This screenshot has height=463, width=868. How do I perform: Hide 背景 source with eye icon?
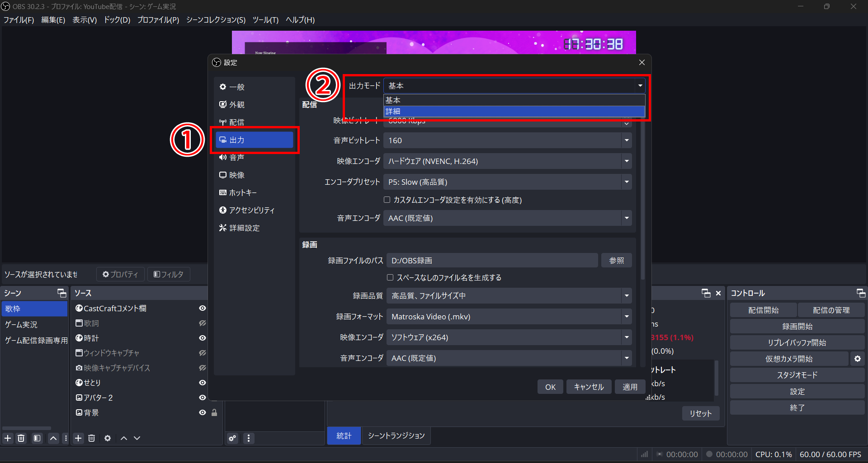pos(203,412)
